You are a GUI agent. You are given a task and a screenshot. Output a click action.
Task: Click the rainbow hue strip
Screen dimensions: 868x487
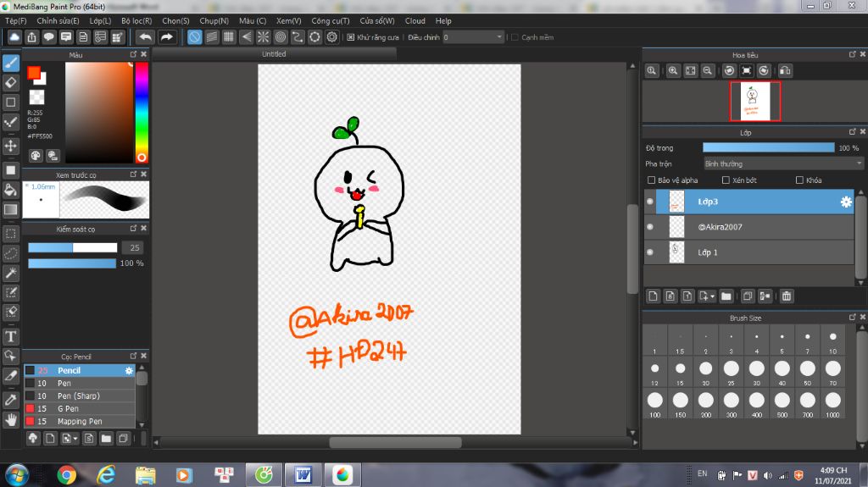tap(142, 113)
